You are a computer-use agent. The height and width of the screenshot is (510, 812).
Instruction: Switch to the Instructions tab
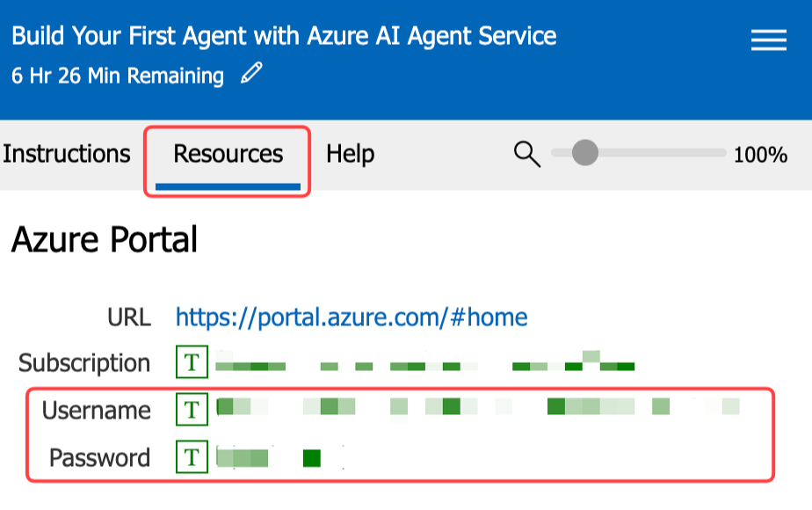[x=67, y=154]
